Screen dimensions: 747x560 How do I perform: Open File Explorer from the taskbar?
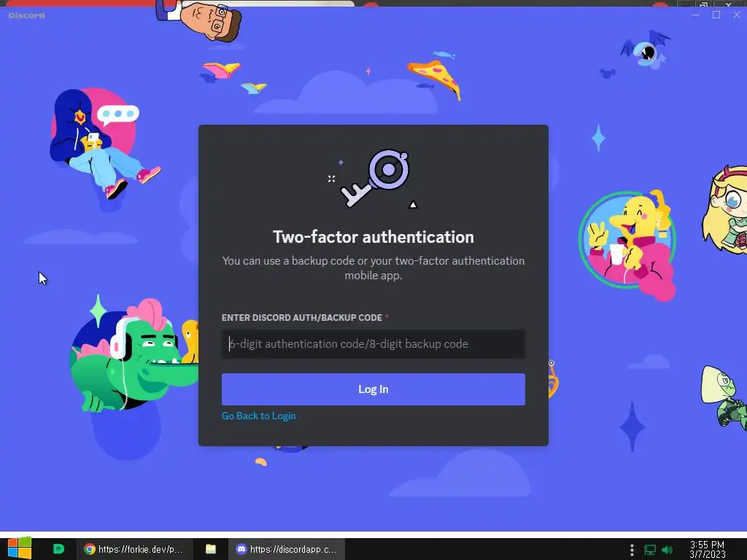[211, 549]
